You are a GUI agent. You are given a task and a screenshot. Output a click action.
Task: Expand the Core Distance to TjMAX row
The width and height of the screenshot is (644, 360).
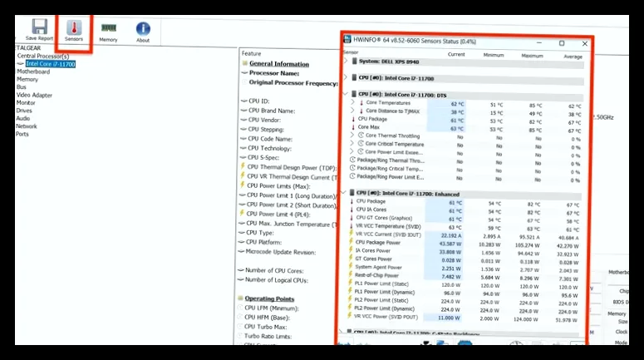352,111
